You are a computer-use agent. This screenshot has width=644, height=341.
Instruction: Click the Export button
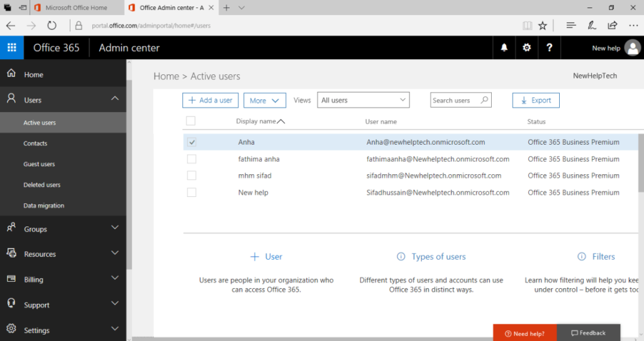[x=536, y=100]
